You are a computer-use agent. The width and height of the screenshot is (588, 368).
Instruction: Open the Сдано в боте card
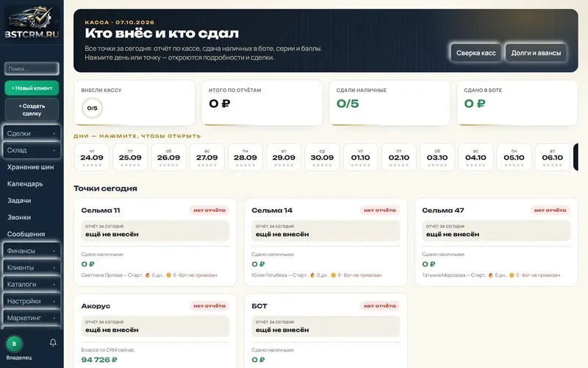517,103
